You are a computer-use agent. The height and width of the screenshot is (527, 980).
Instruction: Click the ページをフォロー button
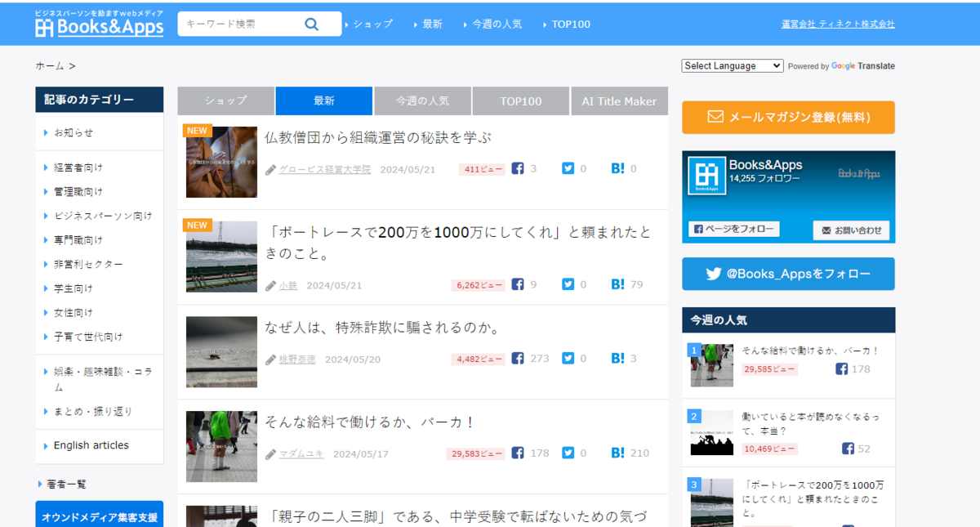click(733, 230)
